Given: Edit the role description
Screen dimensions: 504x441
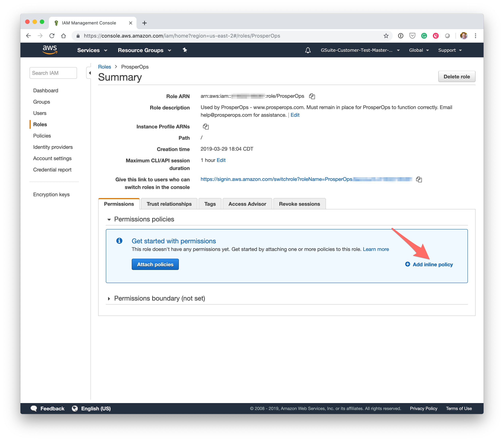Looking at the screenshot, I should click(x=295, y=115).
